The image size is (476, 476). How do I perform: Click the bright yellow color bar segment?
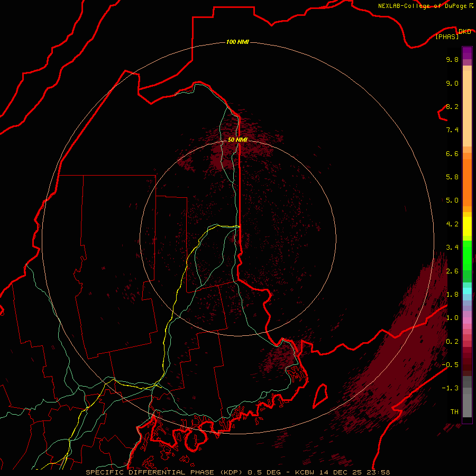click(x=467, y=226)
